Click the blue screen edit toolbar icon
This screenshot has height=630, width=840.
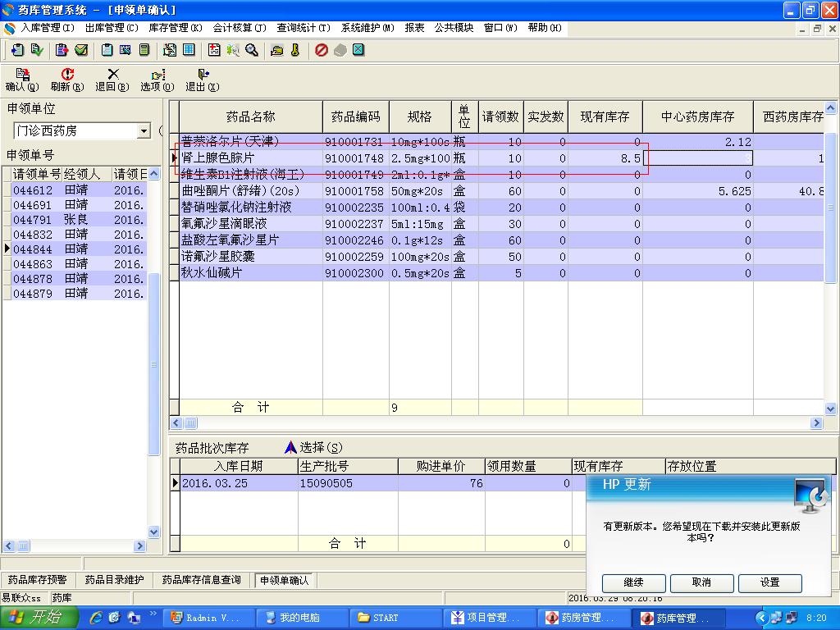click(126, 50)
